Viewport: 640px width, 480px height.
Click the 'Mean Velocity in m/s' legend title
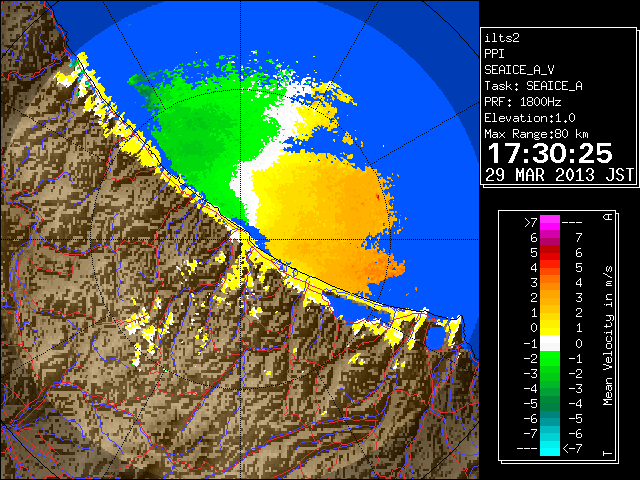pyautogui.click(x=608, y=336)
